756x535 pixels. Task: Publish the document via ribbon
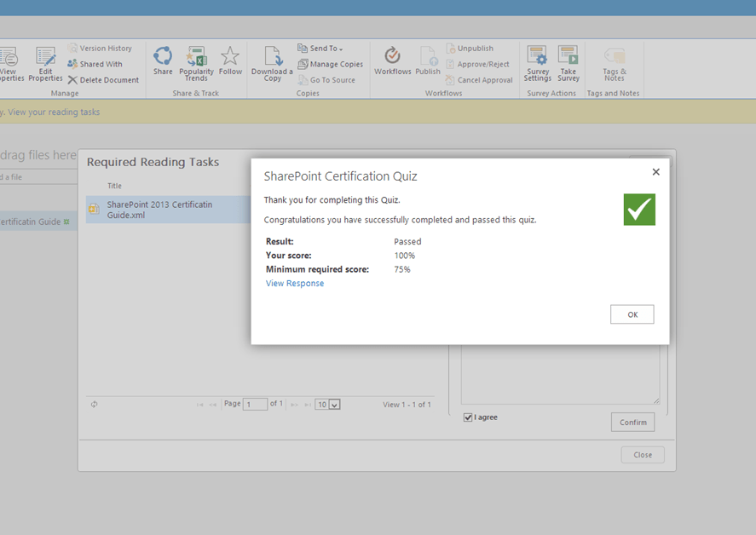(428, 60)
